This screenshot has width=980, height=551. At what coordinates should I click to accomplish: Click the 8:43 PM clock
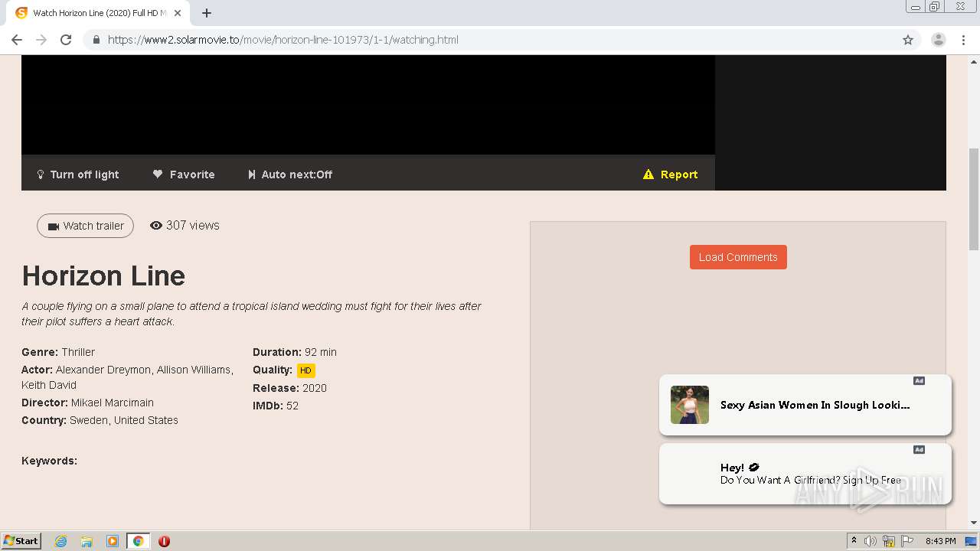941,541
